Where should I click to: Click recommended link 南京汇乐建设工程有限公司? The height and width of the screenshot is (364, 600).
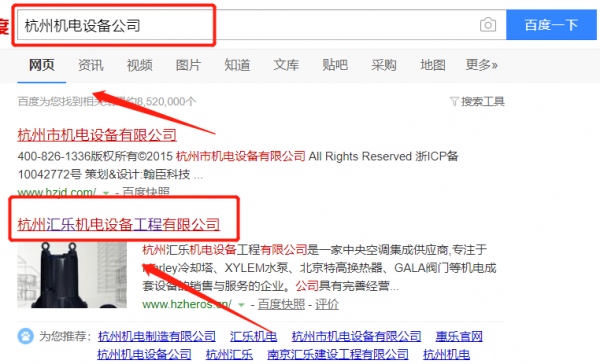338,354
